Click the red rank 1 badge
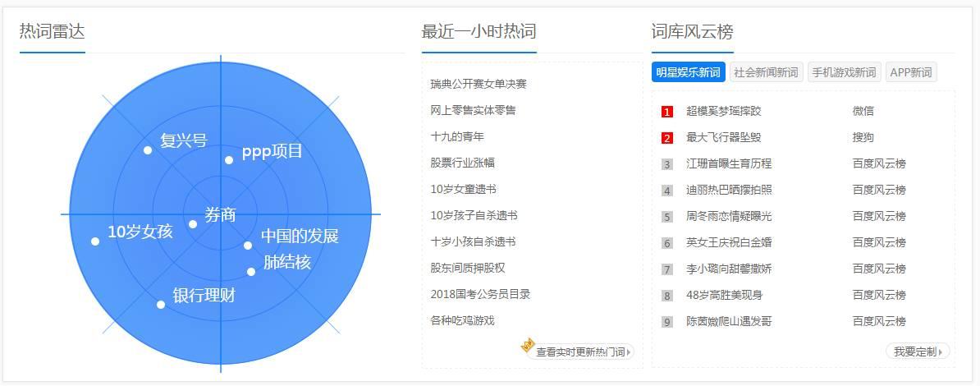 (x=666, y=112)
